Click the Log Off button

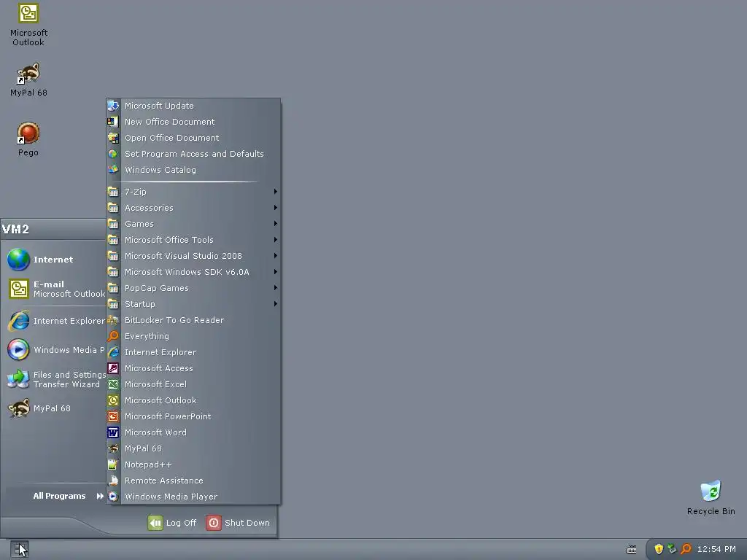tap(172, 523)
